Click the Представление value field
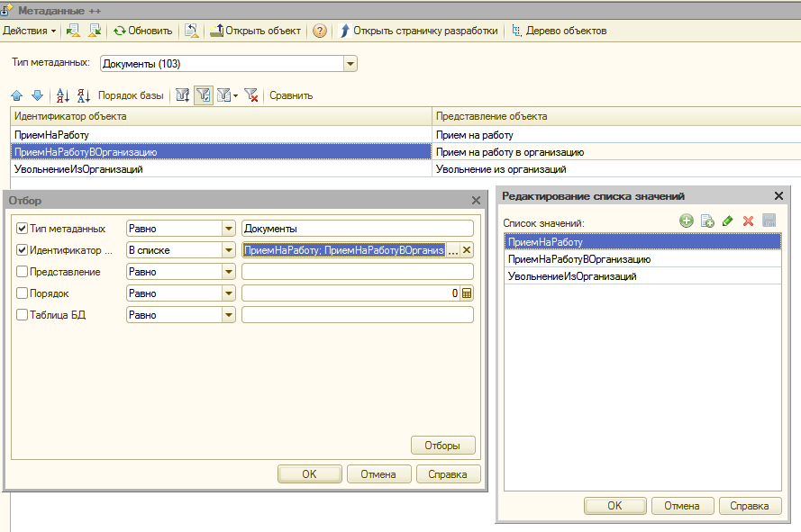The width and height of the screenshot is (801, 532). click(x=358, y=272)
